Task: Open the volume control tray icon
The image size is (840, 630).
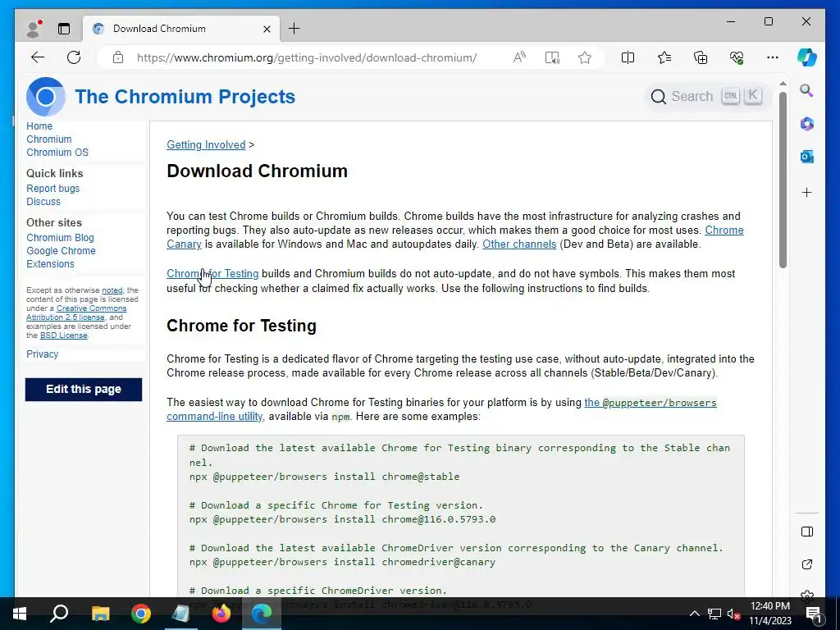Action: tap(733, 614)
